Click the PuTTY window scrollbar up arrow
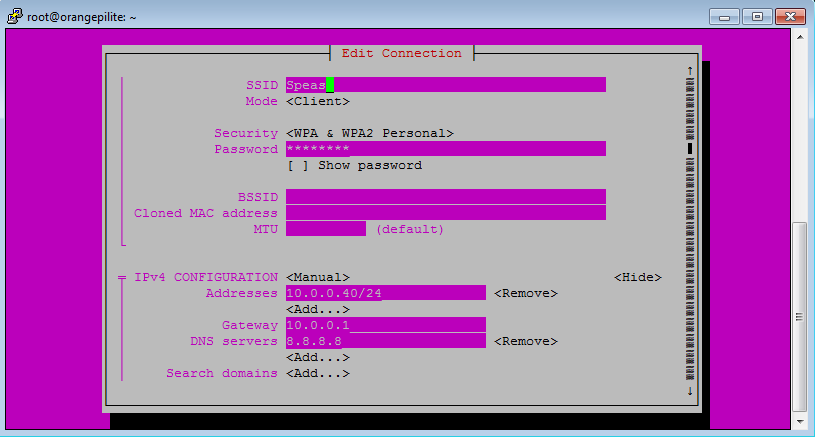 click(800, 37)
